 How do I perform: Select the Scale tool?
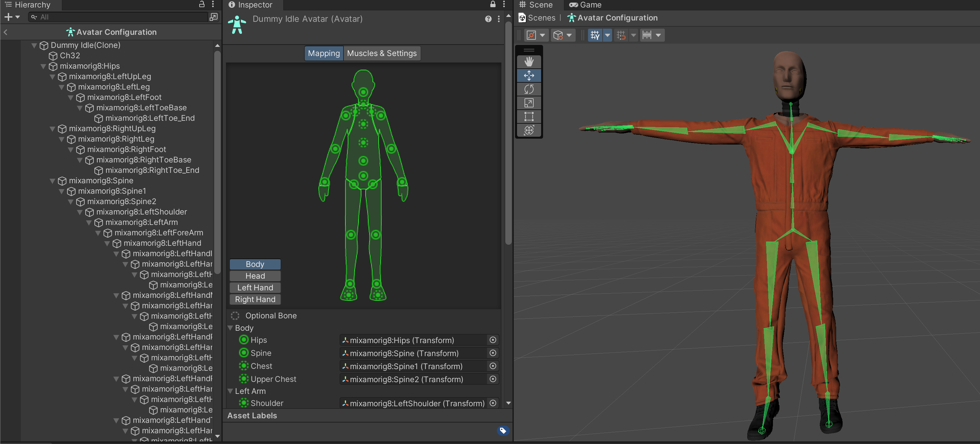click(529, 103)
